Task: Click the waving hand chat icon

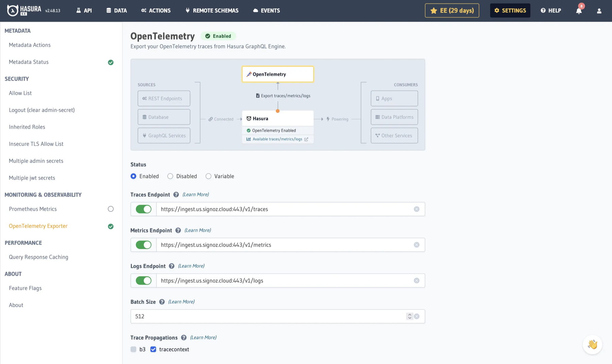Action: coord(592,345)
